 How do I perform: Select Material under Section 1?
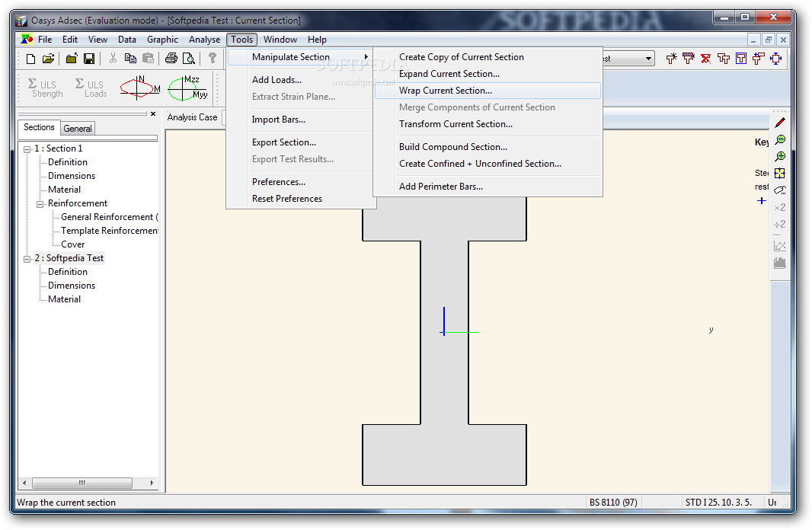[64, 190]
